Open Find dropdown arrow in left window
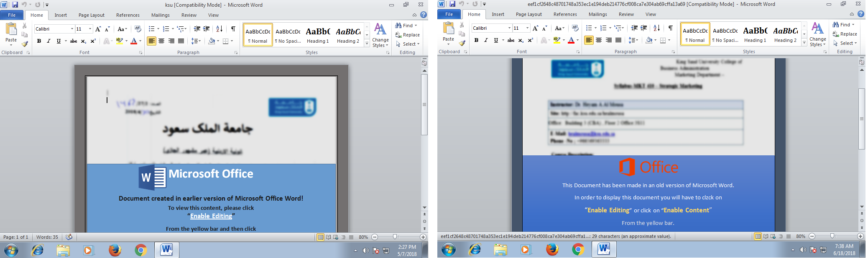Screen dimensions: 868x258 tap(416, 26)
